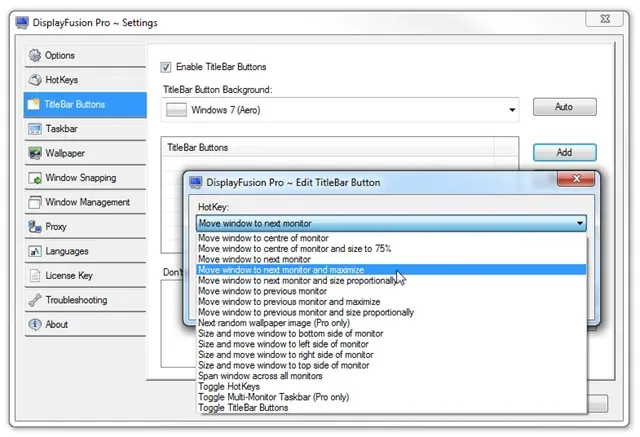
Task: Click the About info icon
Action: pos(35,324)
